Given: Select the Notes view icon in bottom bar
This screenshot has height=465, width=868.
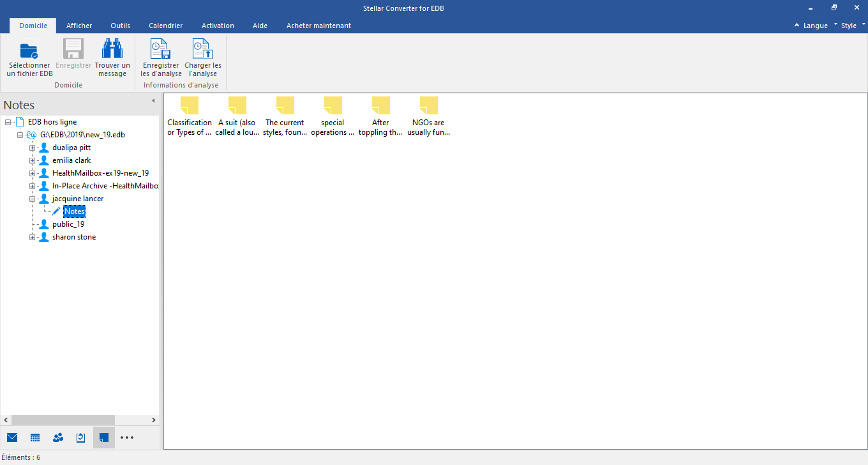Looking at the screenshot, I should 104,438.
